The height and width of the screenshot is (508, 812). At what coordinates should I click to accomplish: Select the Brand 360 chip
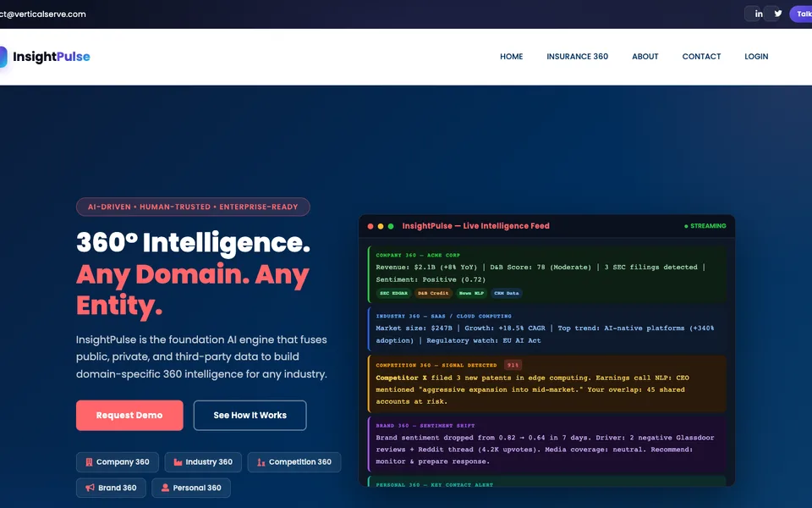111,488
